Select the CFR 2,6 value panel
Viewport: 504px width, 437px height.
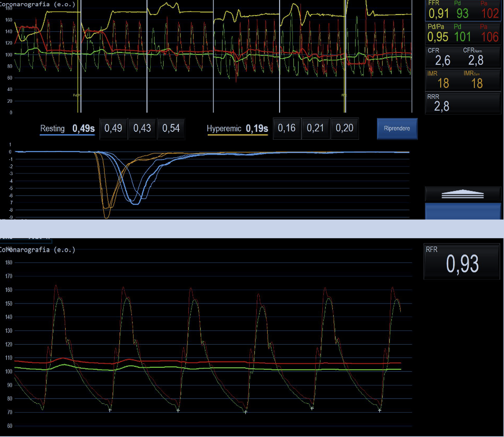click(463, 57)
